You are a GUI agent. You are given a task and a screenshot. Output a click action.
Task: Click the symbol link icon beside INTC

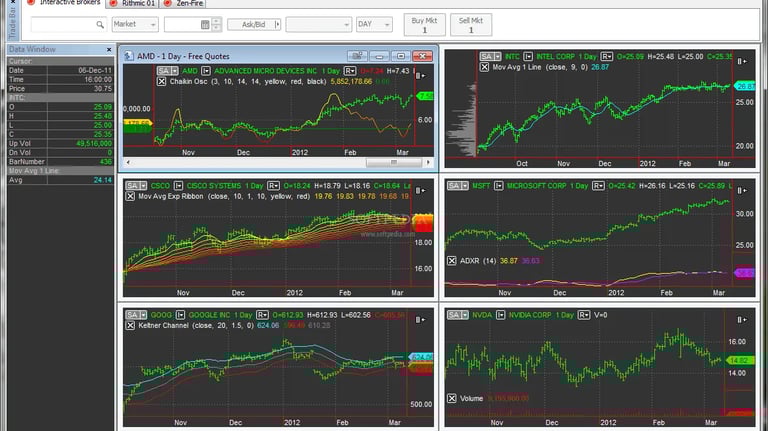point(528,56)
